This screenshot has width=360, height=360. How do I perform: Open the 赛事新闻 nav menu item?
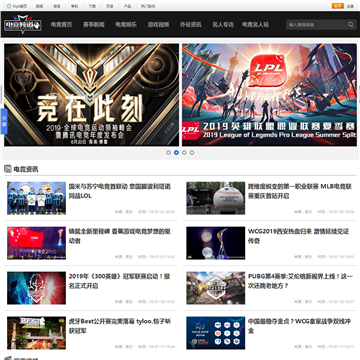[94, 24]
